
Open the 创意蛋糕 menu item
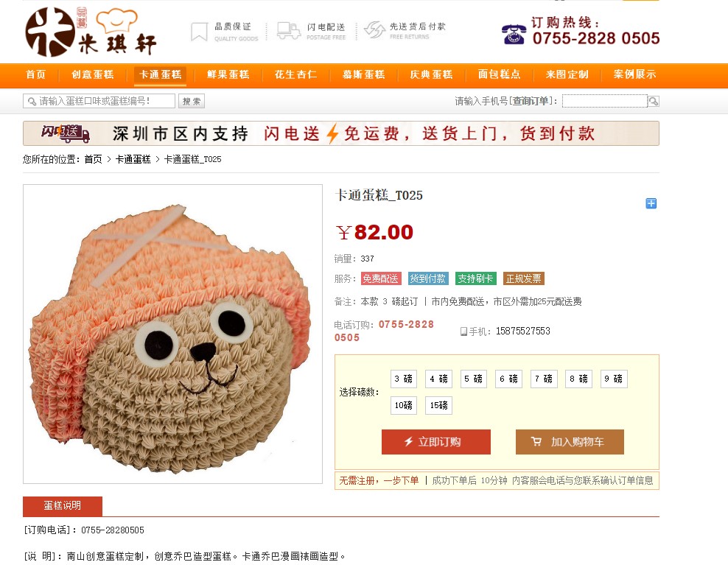92,74
